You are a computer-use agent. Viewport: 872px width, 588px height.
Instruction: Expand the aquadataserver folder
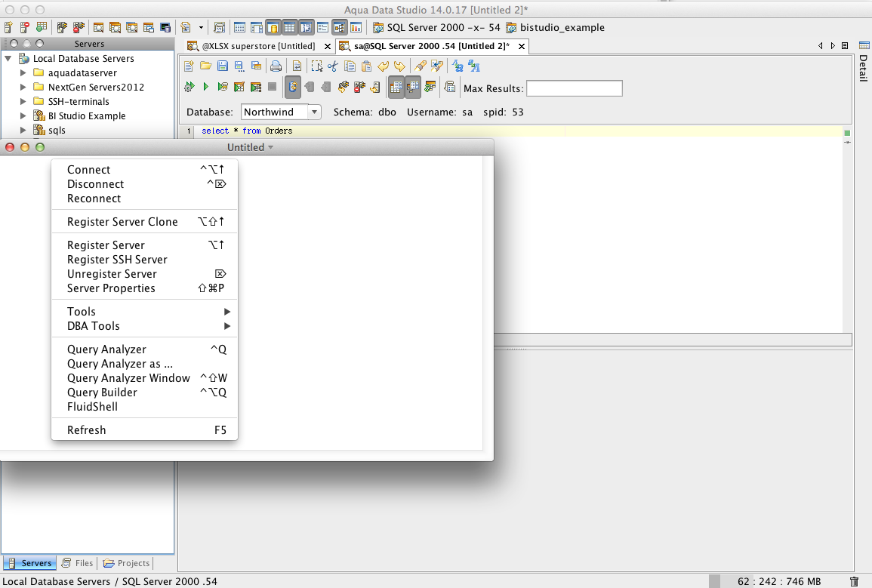click(23, 72)
